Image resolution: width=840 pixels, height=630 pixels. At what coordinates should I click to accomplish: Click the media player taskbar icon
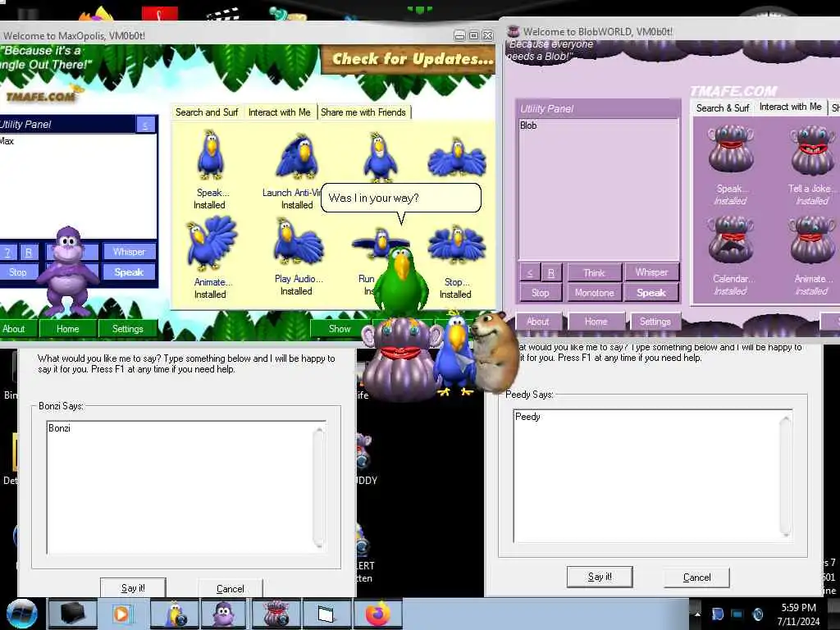122,614
